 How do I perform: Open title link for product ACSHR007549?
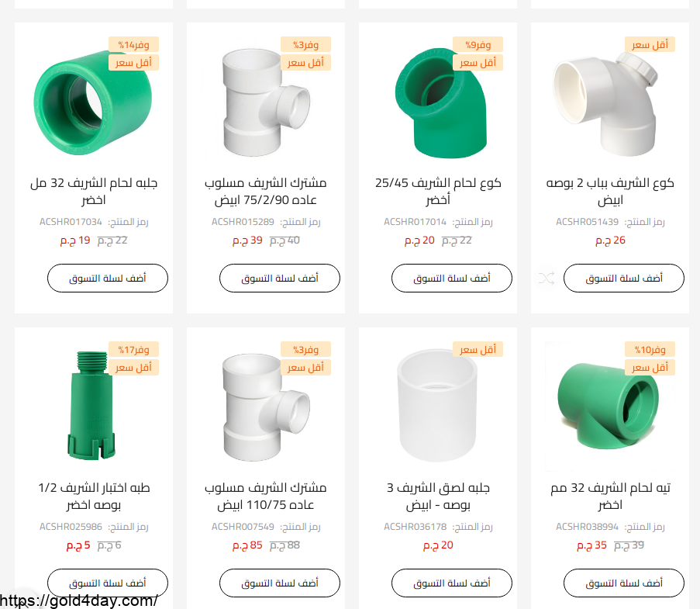[x=266, y=496]
